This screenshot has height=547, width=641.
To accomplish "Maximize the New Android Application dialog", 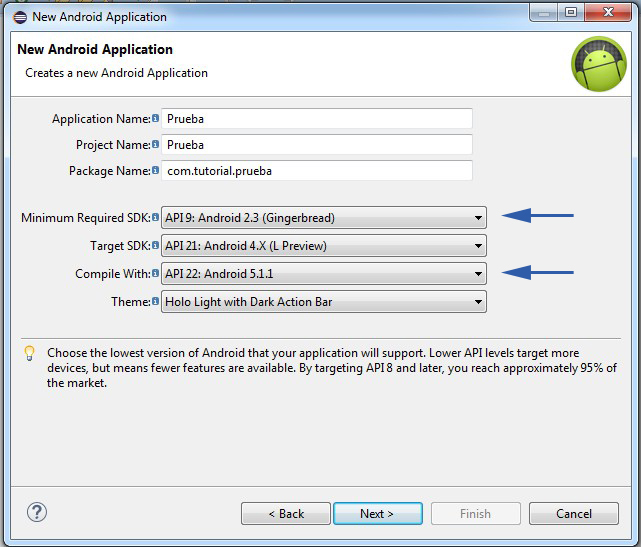I will [x=571, y=12].
